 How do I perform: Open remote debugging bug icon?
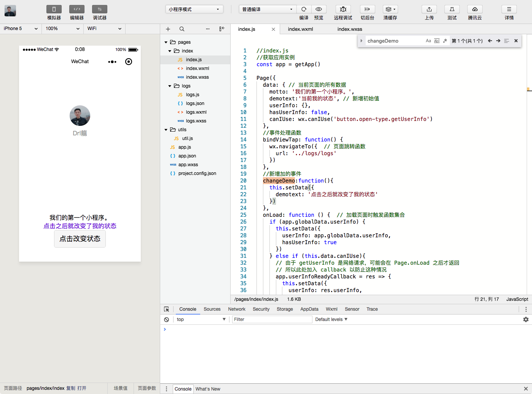343,9
